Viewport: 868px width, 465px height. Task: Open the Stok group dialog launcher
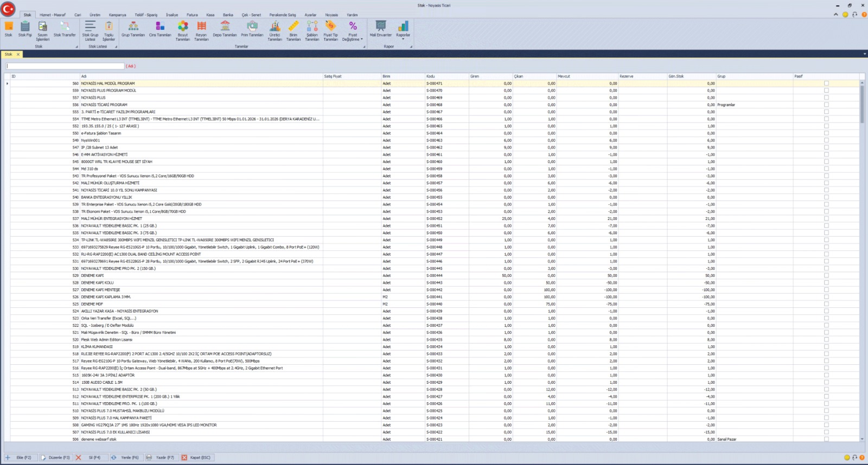(76, 47)
